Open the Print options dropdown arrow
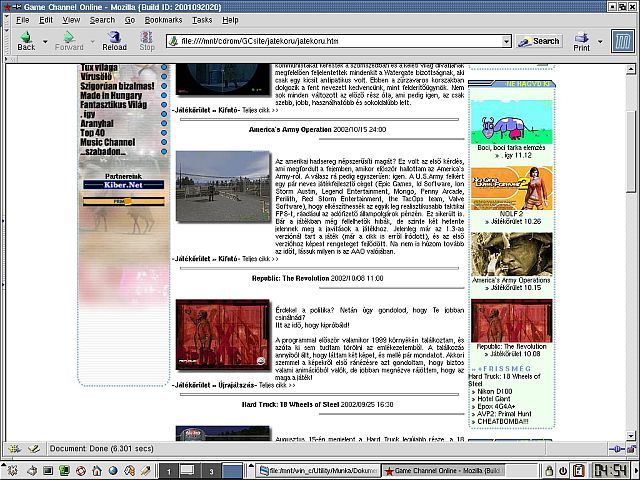Screen dimensions: 640x480 tap(600, 41)
